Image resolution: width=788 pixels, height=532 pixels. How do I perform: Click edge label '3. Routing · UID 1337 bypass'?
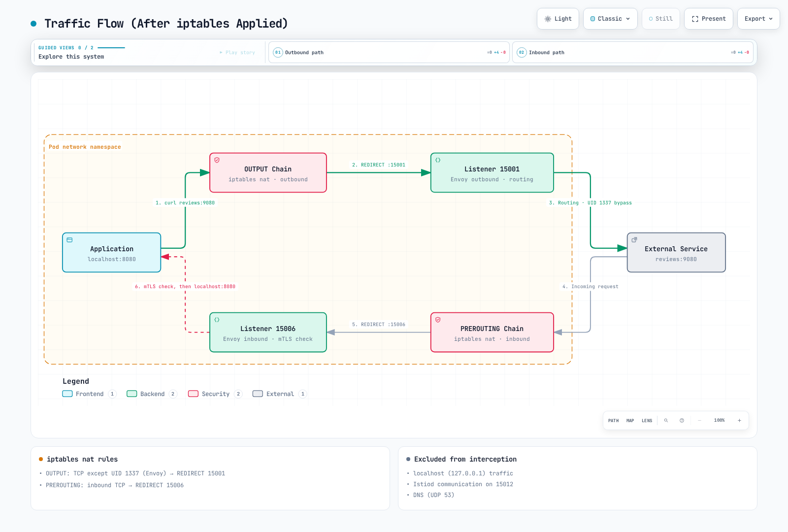[591, 203]
